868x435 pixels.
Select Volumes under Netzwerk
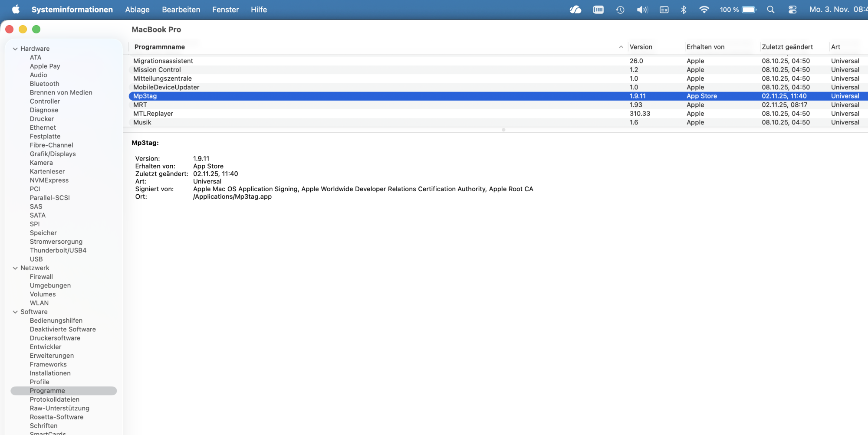pyautogui.click(x=43, y=294)
